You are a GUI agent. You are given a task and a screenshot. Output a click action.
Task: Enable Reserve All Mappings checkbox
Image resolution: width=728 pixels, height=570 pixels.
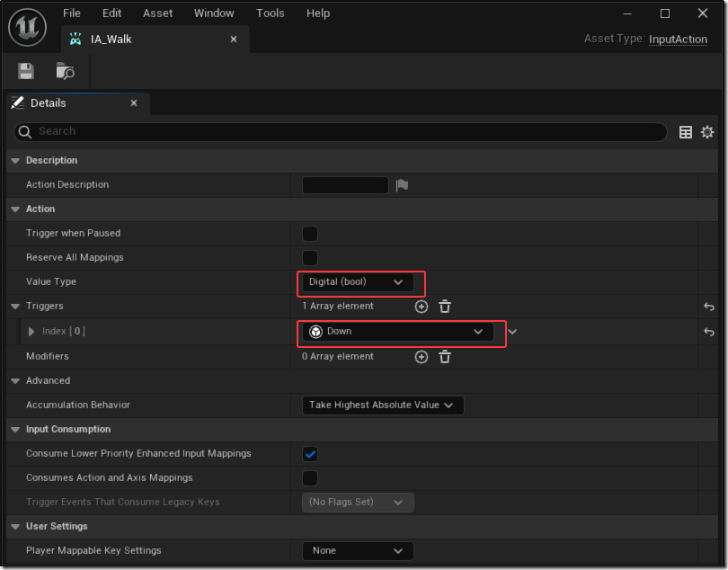(310, 258)
